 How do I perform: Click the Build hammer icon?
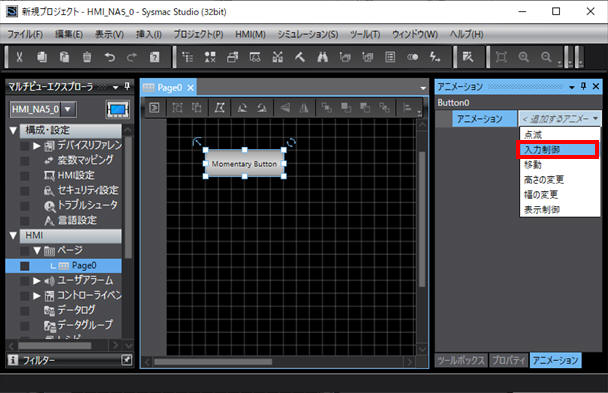[x=300, y=57]
